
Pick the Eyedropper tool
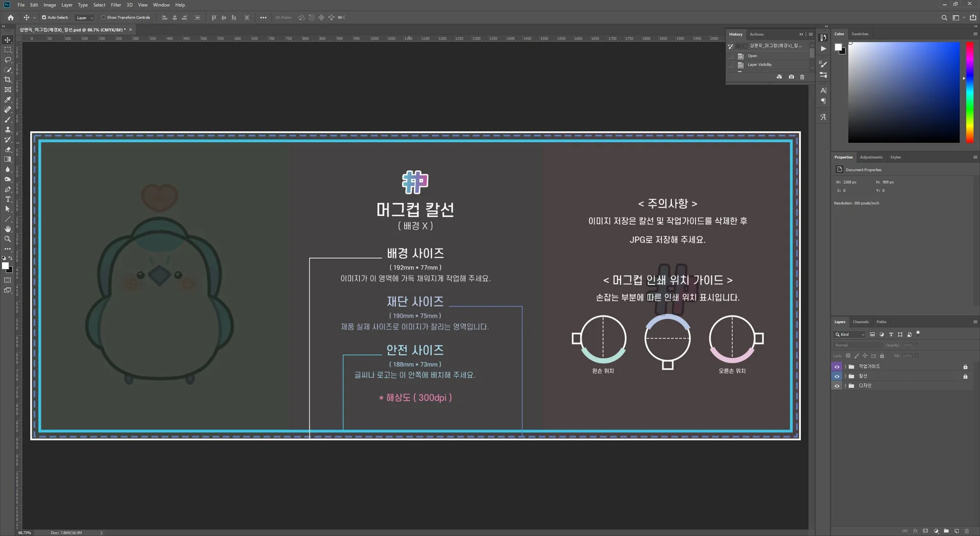8,100
